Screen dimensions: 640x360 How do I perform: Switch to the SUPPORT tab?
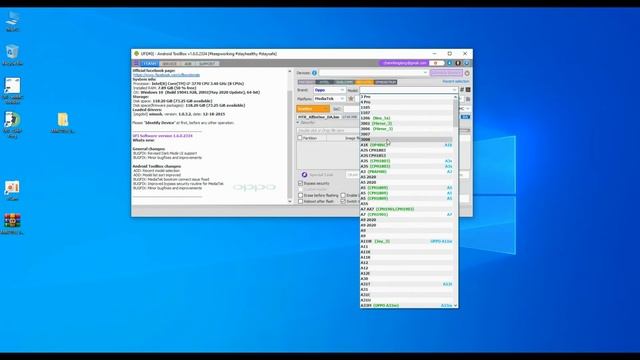point(207,64)
